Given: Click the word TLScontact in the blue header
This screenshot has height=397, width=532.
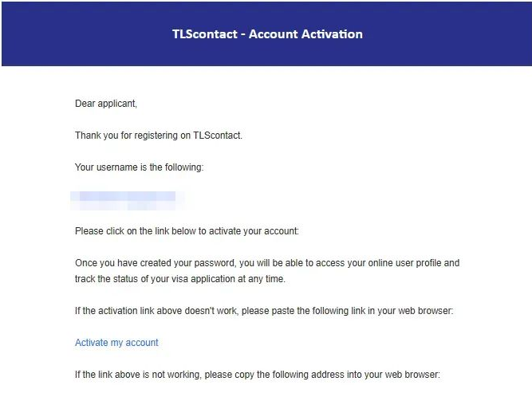Looking at the screenshot, I should [205, 34].
